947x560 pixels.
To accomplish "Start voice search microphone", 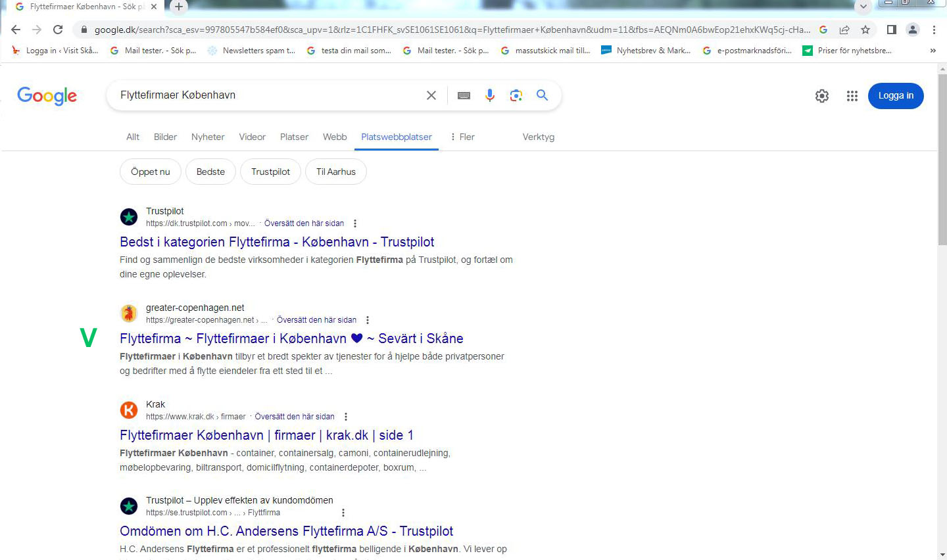I will click(x=490, y=95).
